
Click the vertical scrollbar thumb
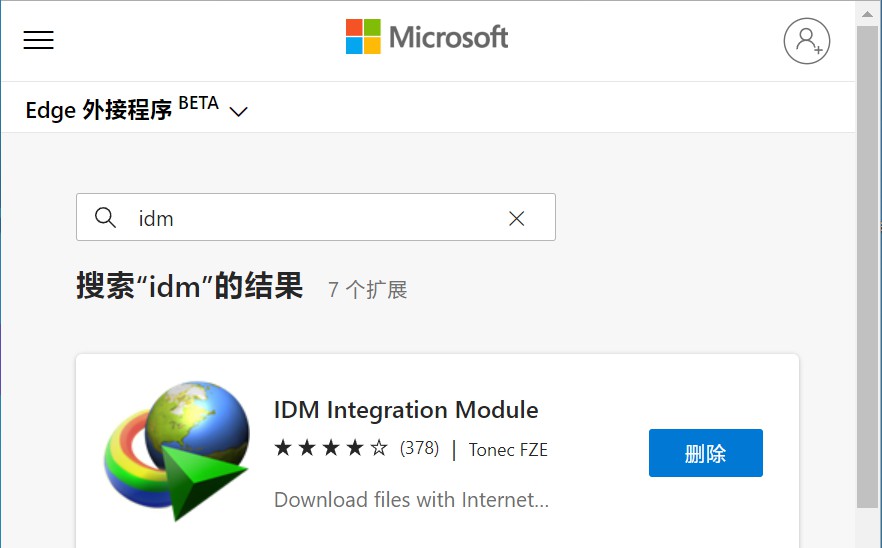(868, 260)
